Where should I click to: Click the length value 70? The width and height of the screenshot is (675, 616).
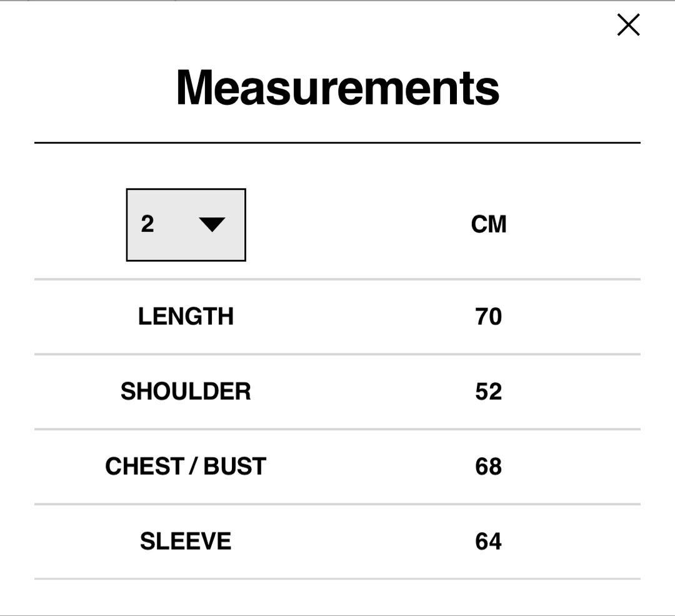[x=489, y=317]
